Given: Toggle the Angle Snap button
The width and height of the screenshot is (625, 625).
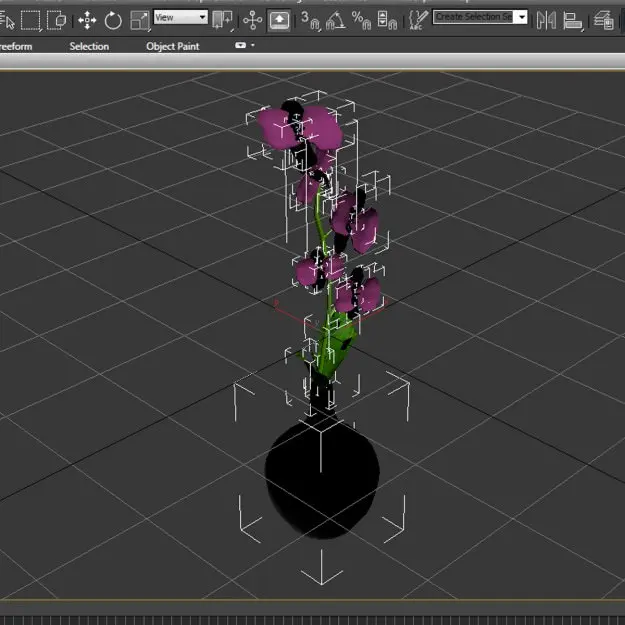Looking at the screenshot, I should click(x=335, y=20).
